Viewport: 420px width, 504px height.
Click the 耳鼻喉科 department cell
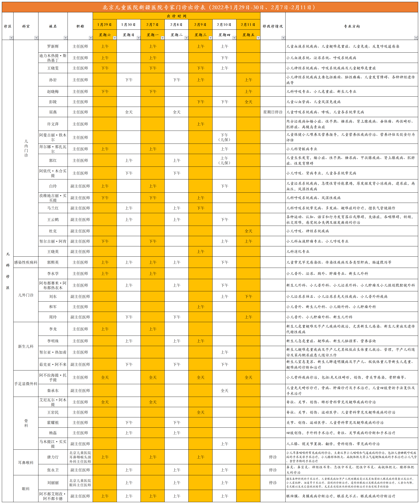pos(26,462)
